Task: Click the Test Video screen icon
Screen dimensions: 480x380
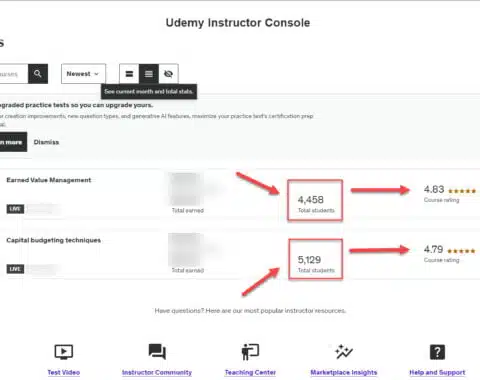Action: click(64, 352)
